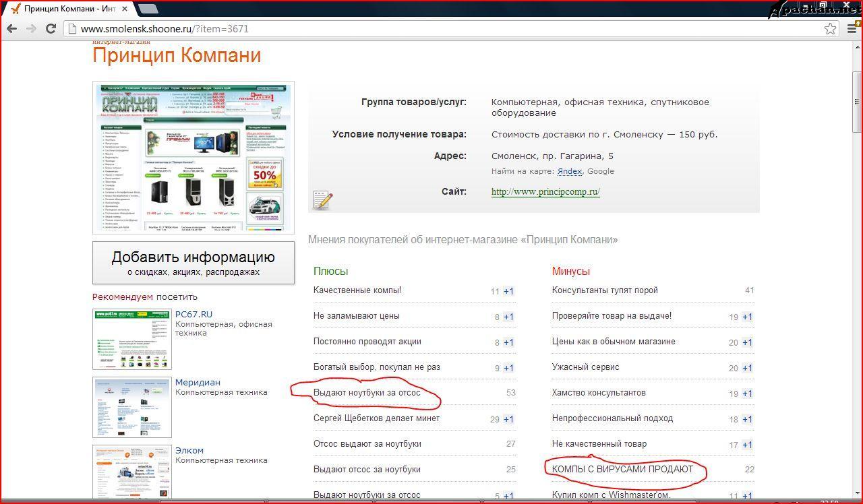The image size is (863, 504).
Task: Click the browser back arrow
Action: point(11,29)
